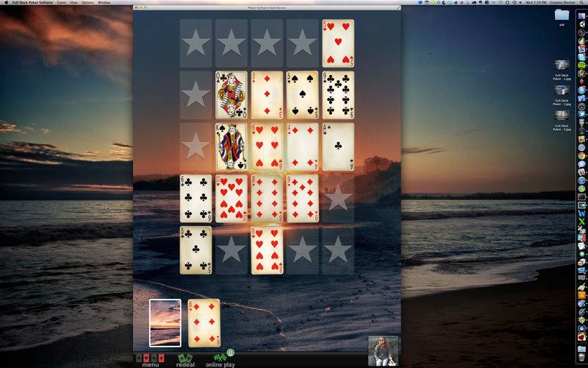Viewport: 588px width, 368px height.
Task: Open the Window menu
Action: click(x=104, y=3)
